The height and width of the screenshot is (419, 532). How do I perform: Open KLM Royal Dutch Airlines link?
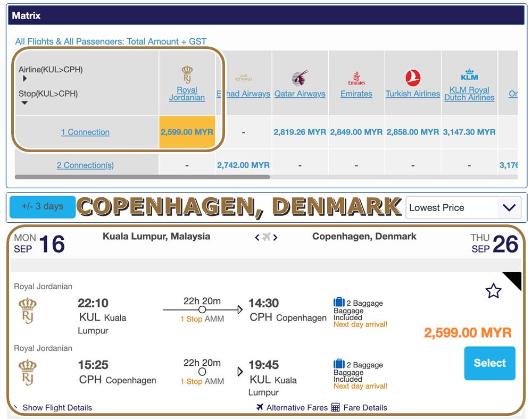469,94
